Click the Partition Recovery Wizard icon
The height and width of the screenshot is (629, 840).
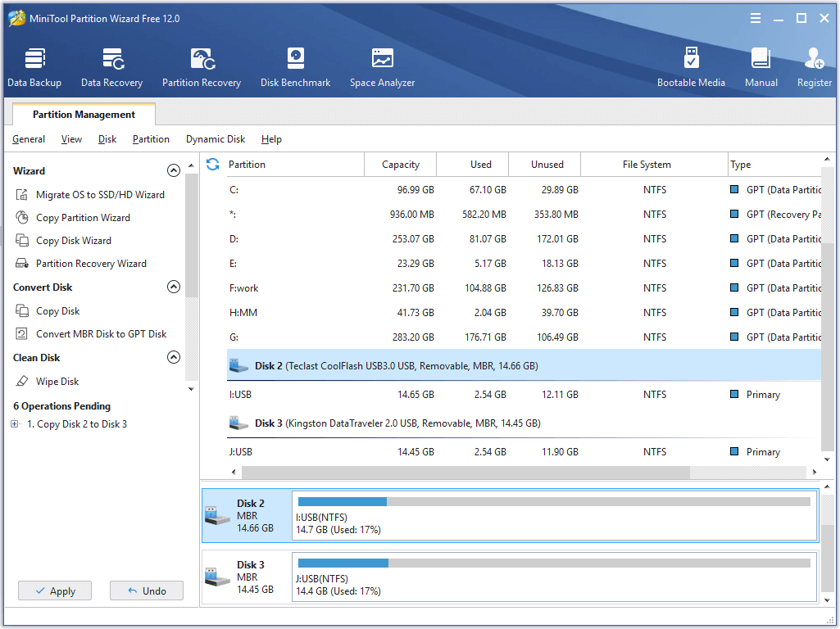point(22,264)
